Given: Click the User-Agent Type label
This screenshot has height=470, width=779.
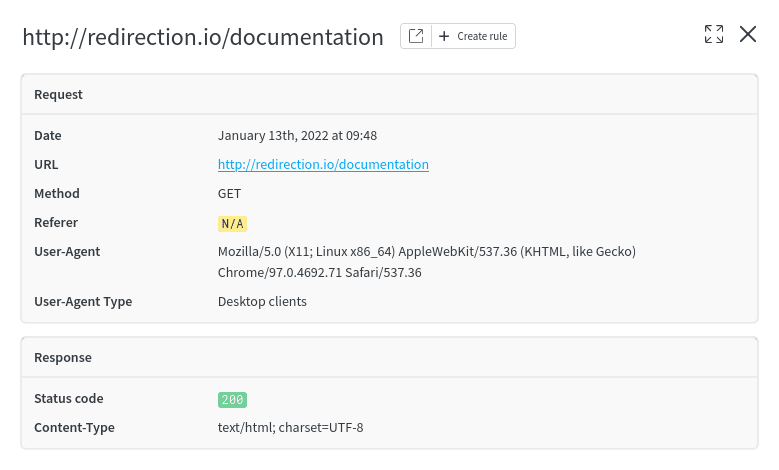Looking at the screenshot, I should pyautogui.click(x=83, y=302).
